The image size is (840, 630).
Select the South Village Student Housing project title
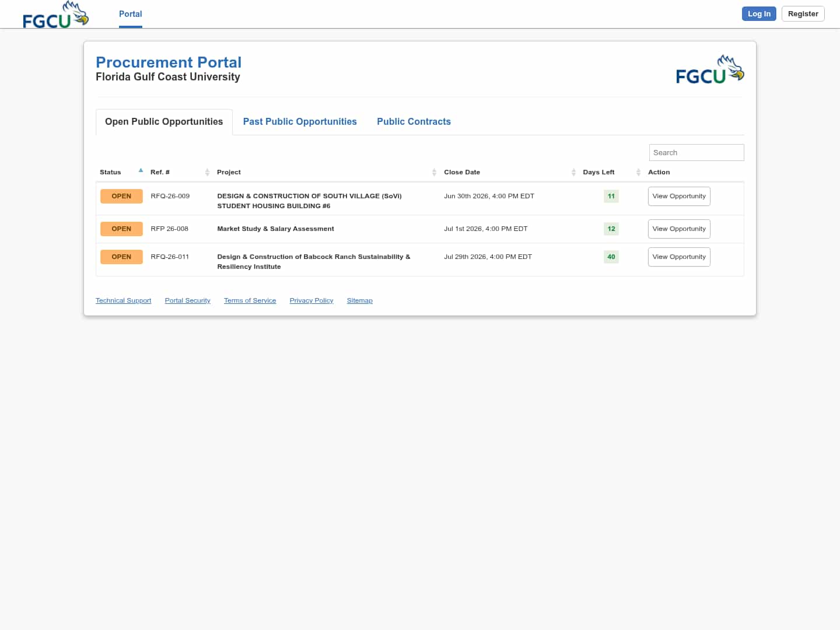coord(309,201)
